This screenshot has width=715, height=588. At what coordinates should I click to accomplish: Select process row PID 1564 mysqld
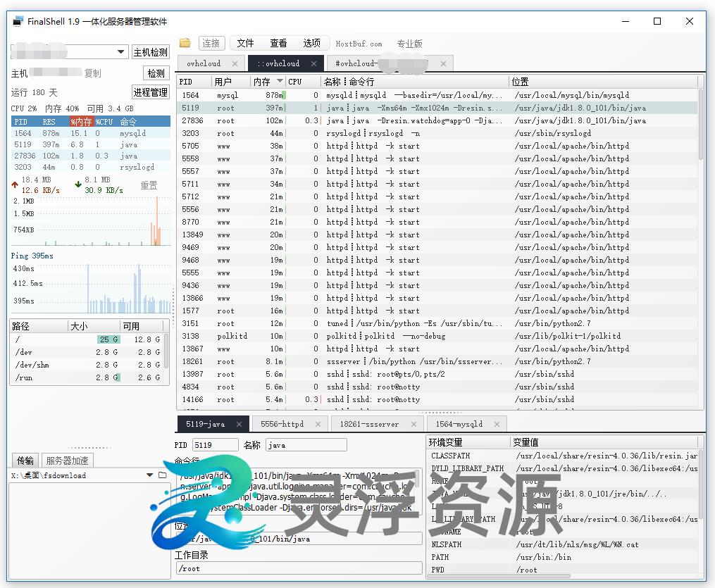point(437,95)
